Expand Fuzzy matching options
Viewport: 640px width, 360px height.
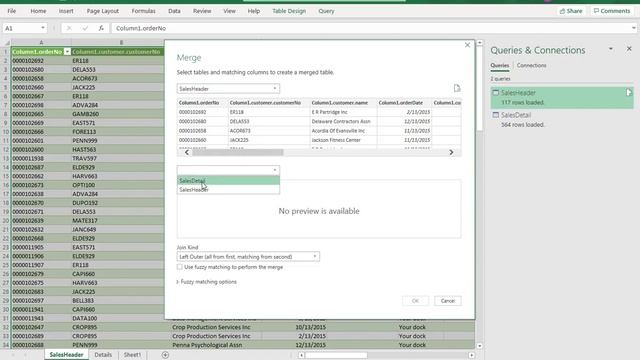coord(207,282)
